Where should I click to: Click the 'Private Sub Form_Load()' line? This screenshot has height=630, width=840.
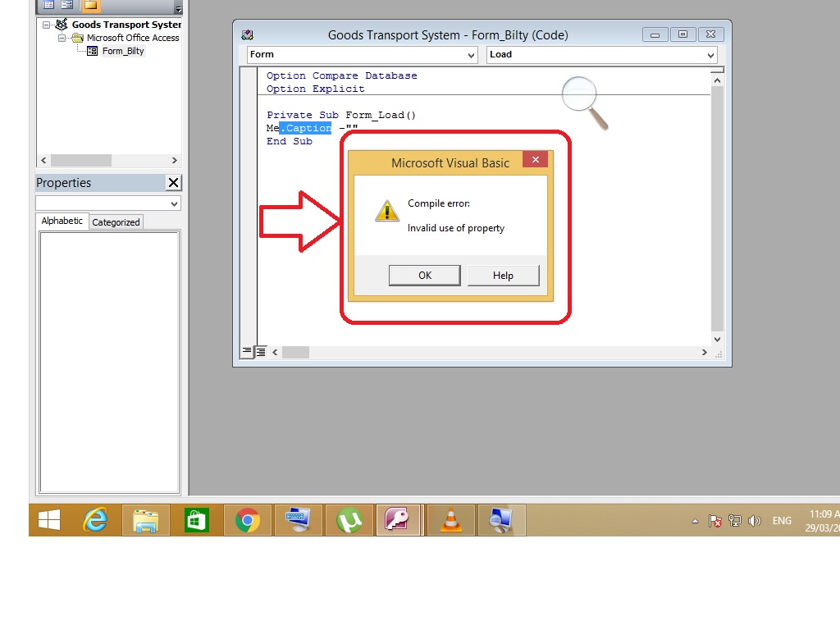click(x=341, y=115)
